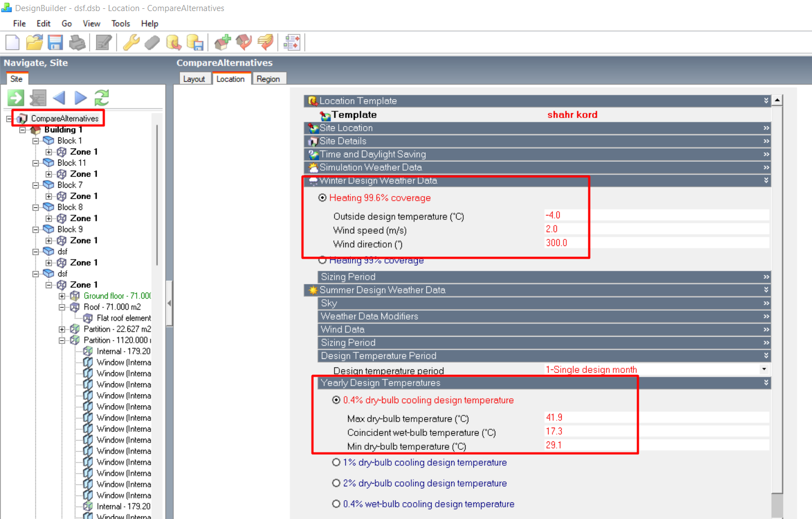Select Heating 99.6% coverage option

tap(322, 198)
